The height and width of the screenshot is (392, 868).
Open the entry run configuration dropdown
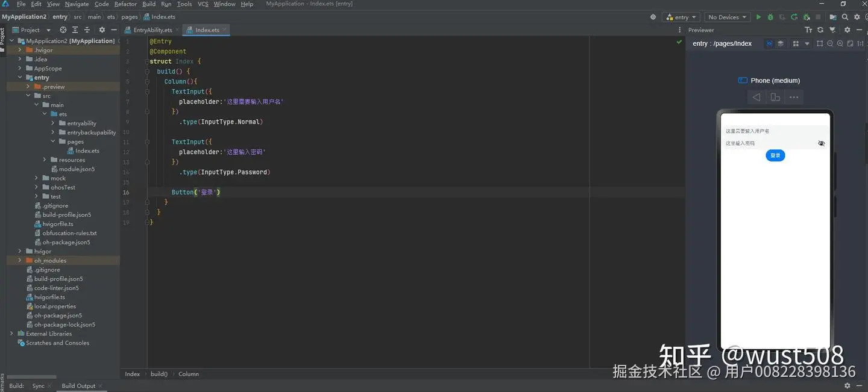point(681,17)
